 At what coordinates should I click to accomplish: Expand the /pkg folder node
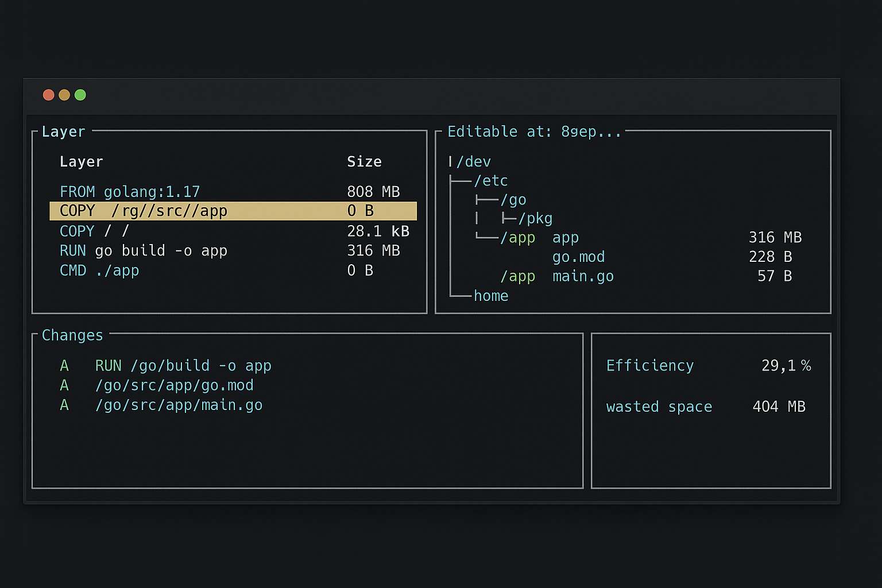pyautogui.click(x=535, y=219)
